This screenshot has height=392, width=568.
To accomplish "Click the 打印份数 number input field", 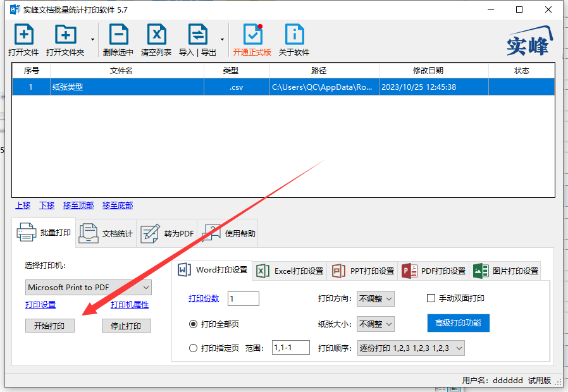I will 244,298.
